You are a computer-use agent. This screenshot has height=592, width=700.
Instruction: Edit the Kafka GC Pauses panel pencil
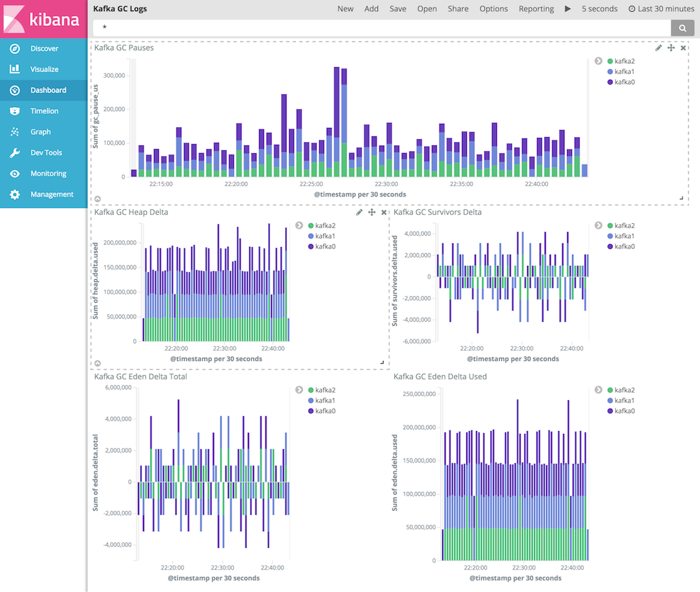click(659, 48)
